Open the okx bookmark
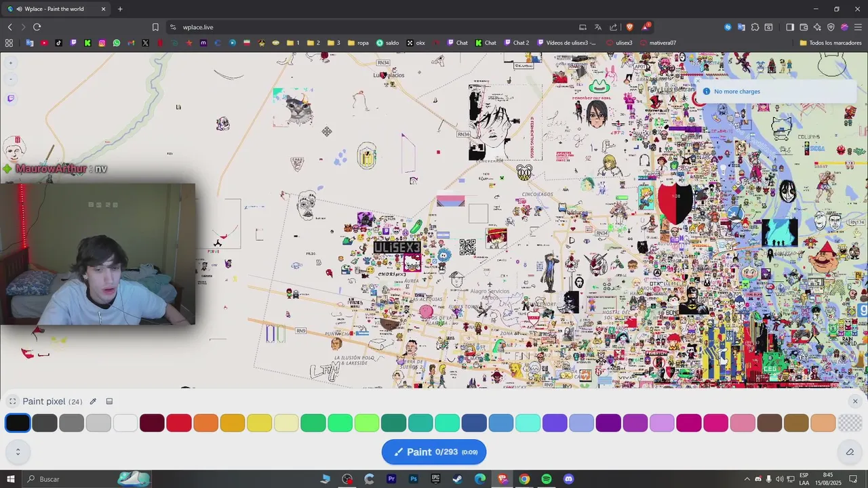The image size is (868, 488). (x=416, y=43)
